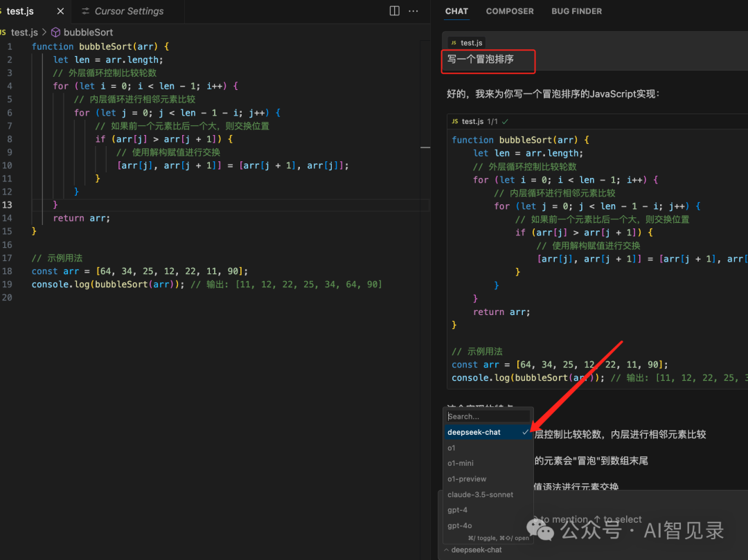Click the model Search input field
The width and height of the screenshot is (748, 560).
click(488, 417)
